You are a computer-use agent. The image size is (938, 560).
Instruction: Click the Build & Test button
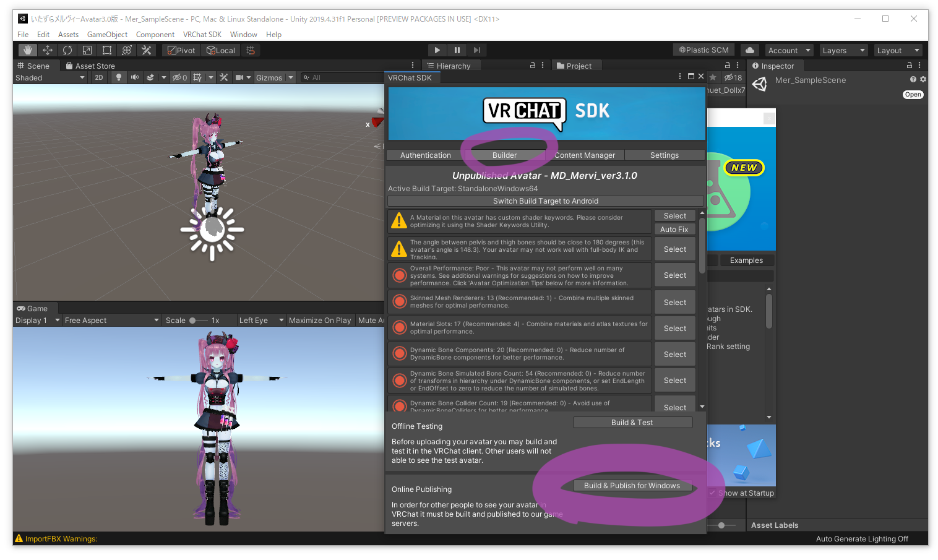tap(632, 423)
